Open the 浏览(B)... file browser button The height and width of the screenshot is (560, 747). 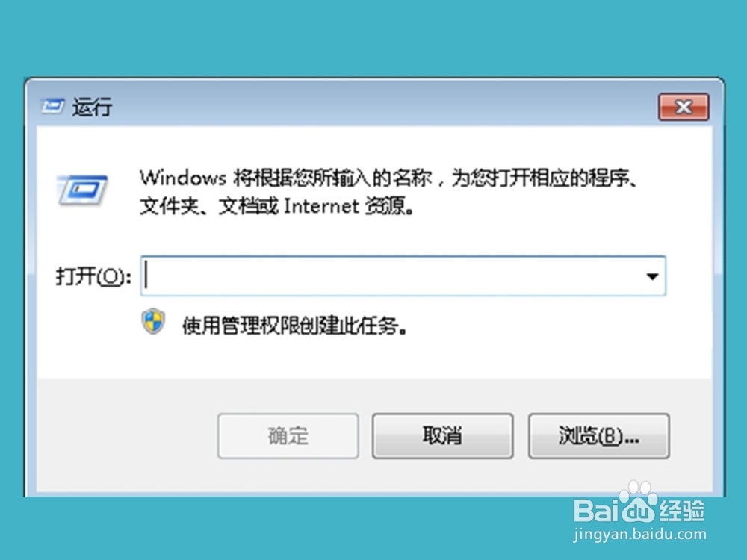pos(599,436)
